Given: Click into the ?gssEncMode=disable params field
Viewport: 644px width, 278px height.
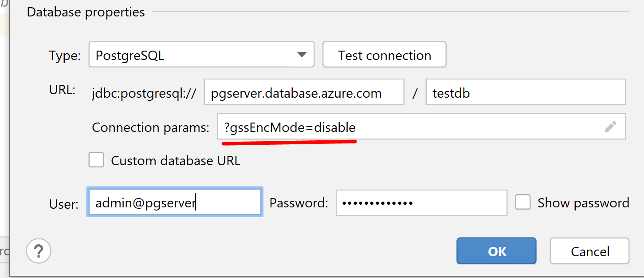Looking at the screenshot, I should pos(422,127).
